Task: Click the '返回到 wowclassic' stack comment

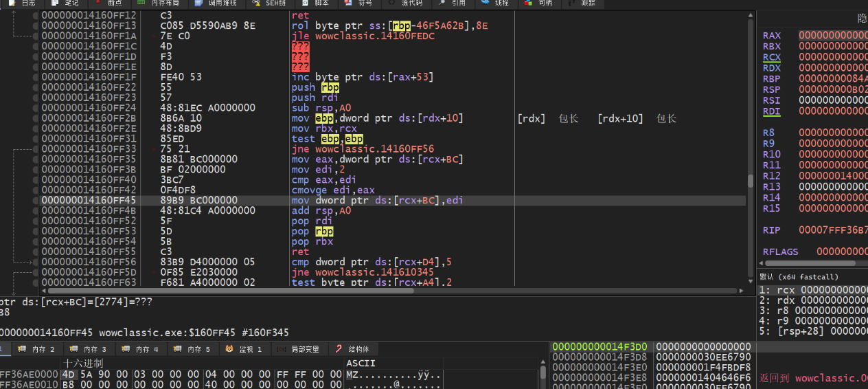Action: (x=813, y=377)
